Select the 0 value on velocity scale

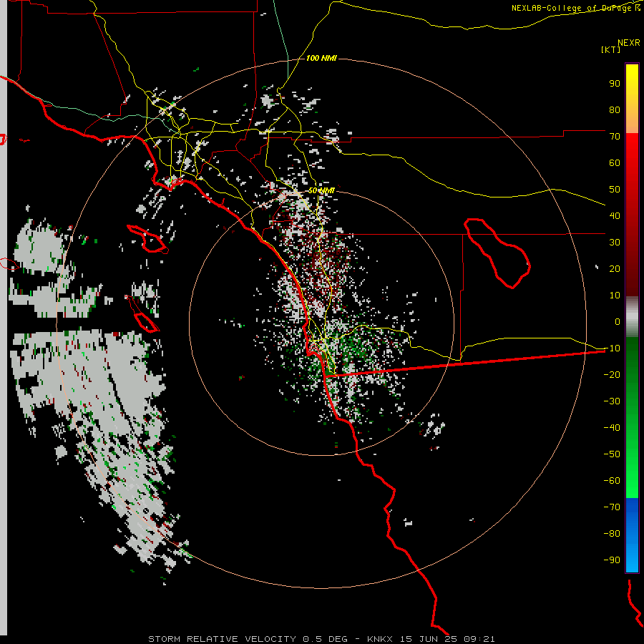[x=618, y=322]
